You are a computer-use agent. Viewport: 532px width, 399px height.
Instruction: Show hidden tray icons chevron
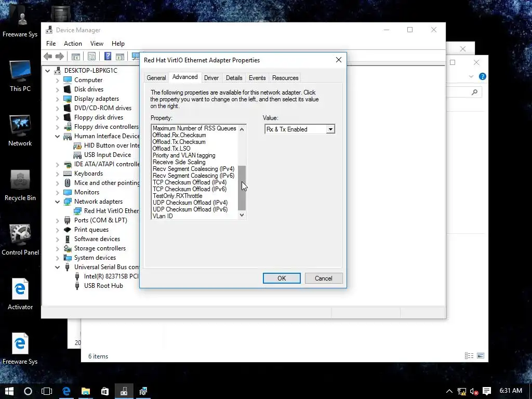(x=449, y=391)
